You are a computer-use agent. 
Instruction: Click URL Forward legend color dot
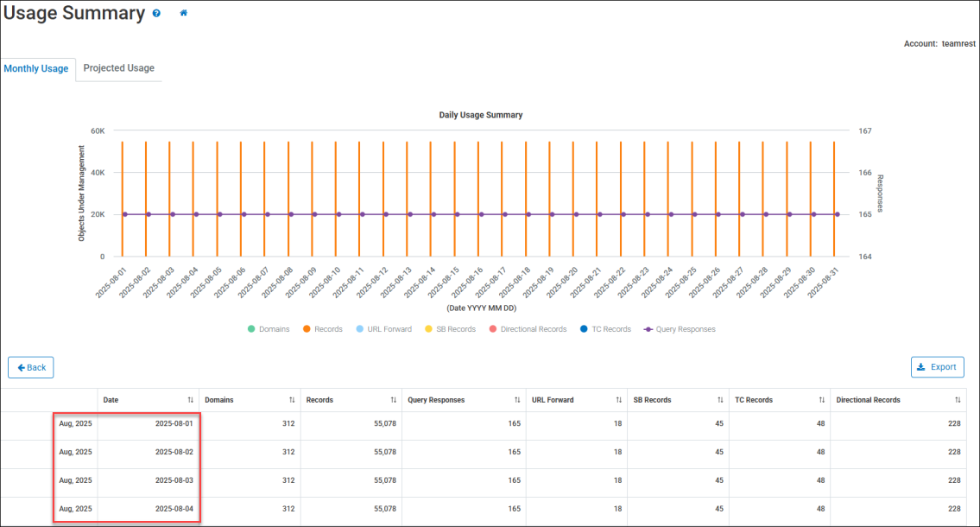358,329
